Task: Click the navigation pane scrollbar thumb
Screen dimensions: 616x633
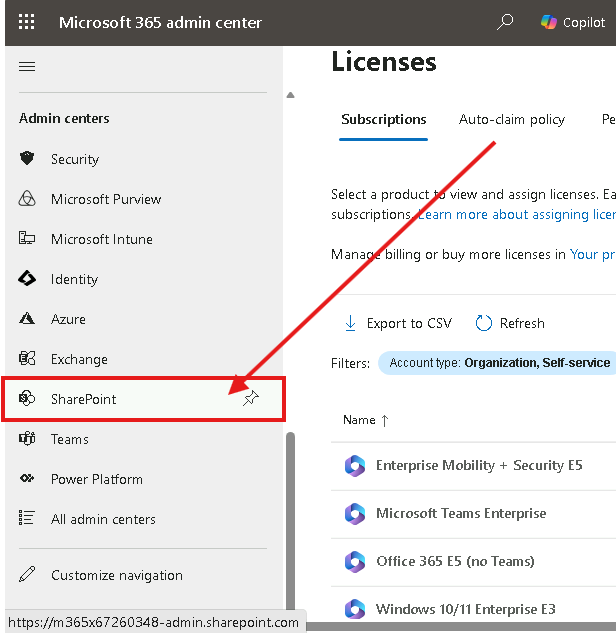Action: [290, 521]
